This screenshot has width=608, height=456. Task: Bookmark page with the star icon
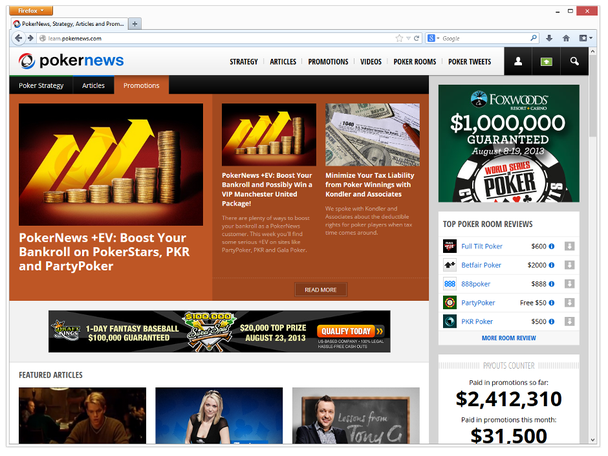(399, 38)
